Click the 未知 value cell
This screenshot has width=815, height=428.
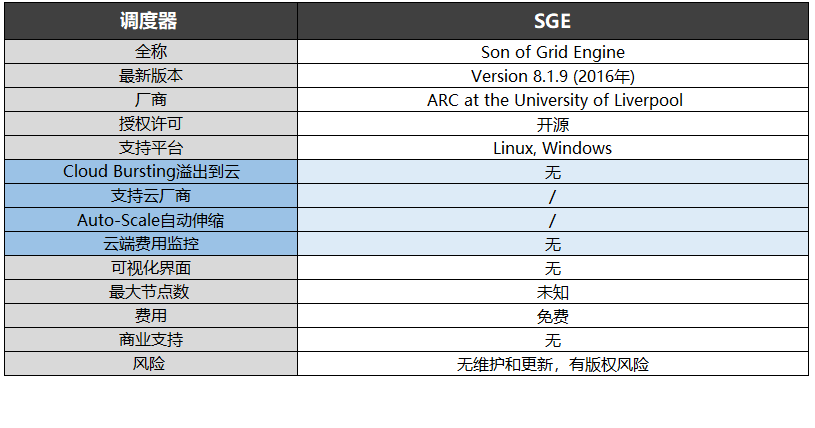click(x=552, y=292)
